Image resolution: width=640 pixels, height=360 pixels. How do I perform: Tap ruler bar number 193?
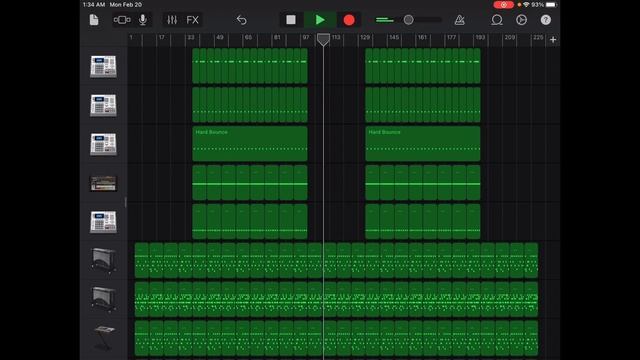point(480,37)
